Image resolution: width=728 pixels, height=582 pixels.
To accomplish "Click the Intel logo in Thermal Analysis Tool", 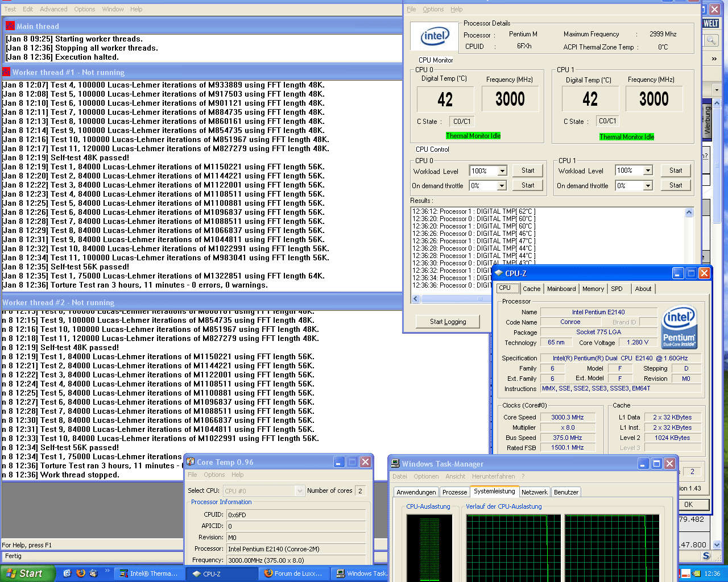I will [435, 37].
